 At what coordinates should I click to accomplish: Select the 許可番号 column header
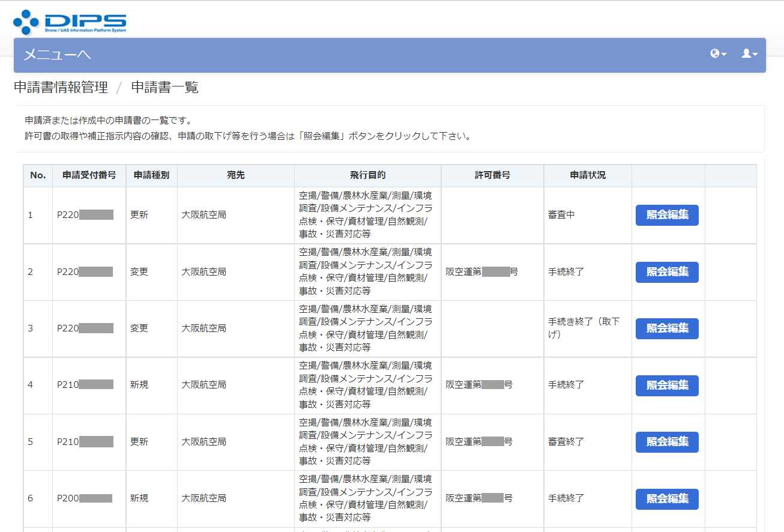[492, 175]
